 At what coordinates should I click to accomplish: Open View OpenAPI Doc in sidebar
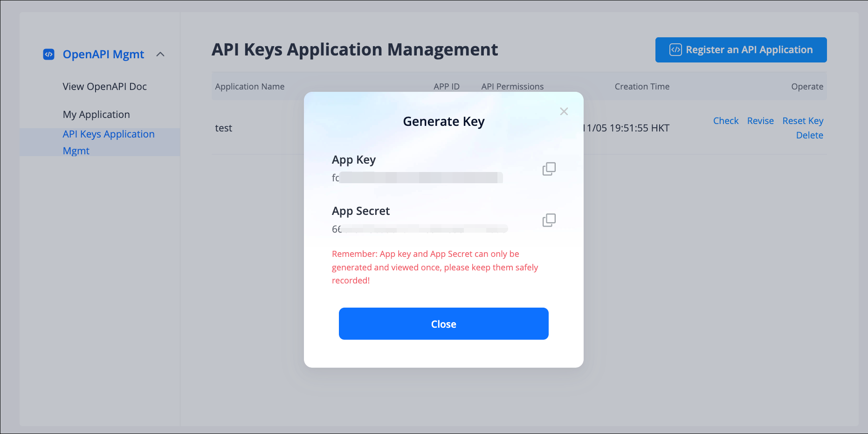104,87
